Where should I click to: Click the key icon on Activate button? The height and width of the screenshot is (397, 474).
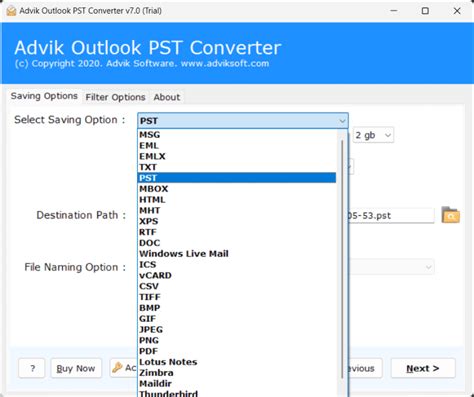(117, 368)
